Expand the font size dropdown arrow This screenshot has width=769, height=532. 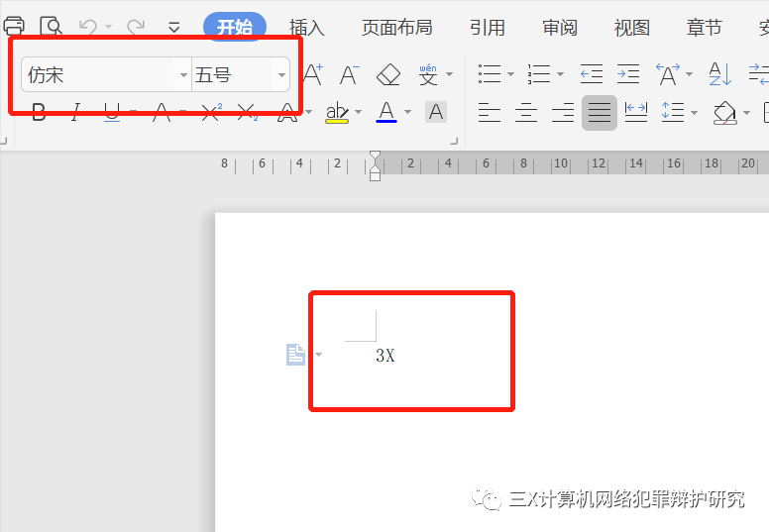point(281,75)
